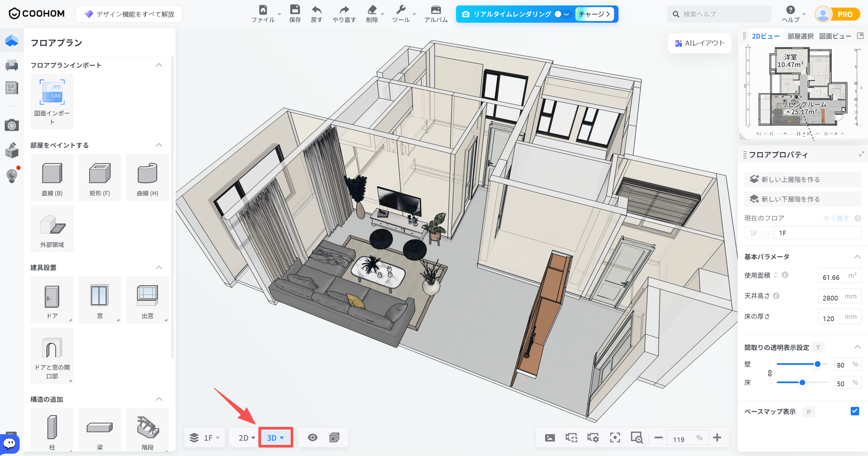Collapse the 間取りの透明表示設定 section
The width and height of the screenshot is (868, 456).
(857, 347)
